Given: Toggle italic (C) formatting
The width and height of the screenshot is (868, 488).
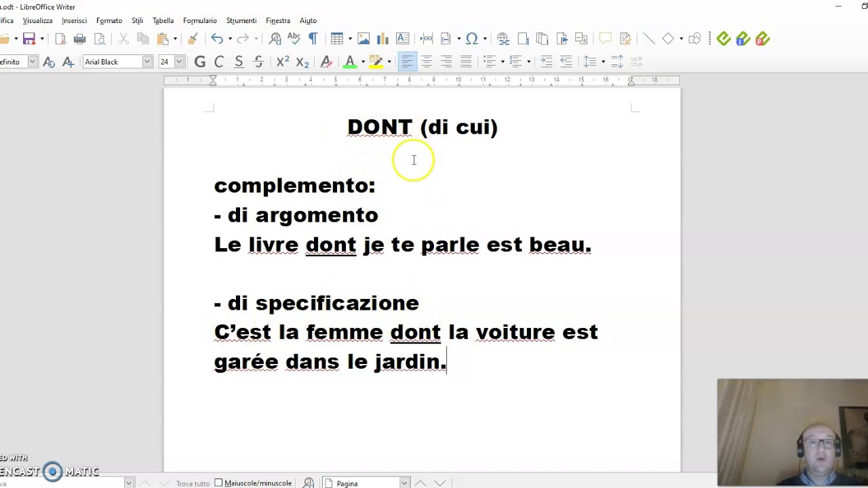Looking at the screenshot, I should [x=219, y=62].
